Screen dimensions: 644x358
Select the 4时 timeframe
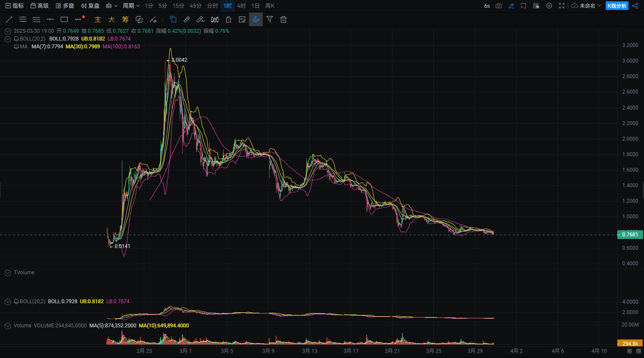242,6
